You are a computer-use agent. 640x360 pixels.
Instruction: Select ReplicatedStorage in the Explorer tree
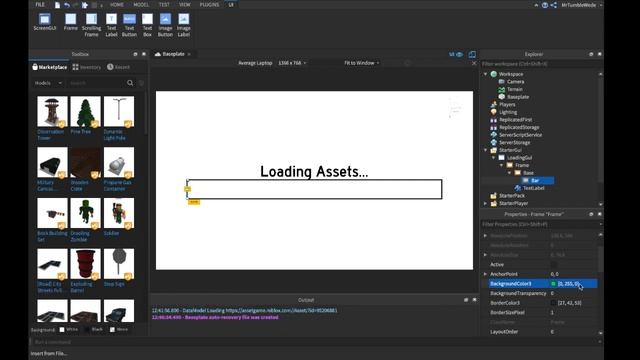tap(519, 127)
